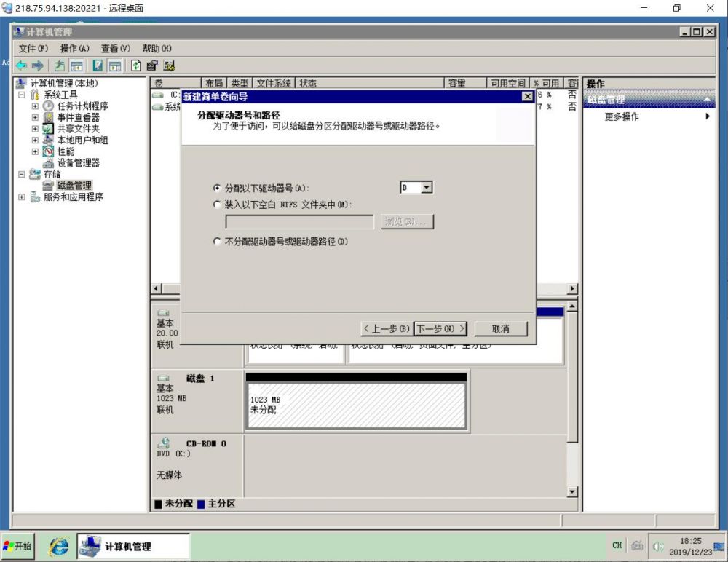
Task: Collapse the 存储 tree node
Action: tap(22, 175)
